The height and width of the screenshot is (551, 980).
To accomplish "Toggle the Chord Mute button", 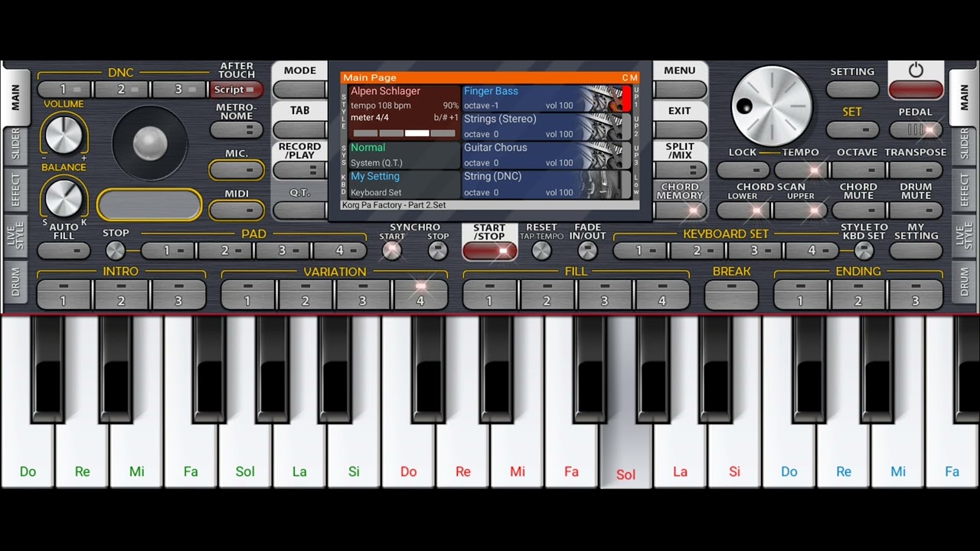I will [x=858, y=210].
